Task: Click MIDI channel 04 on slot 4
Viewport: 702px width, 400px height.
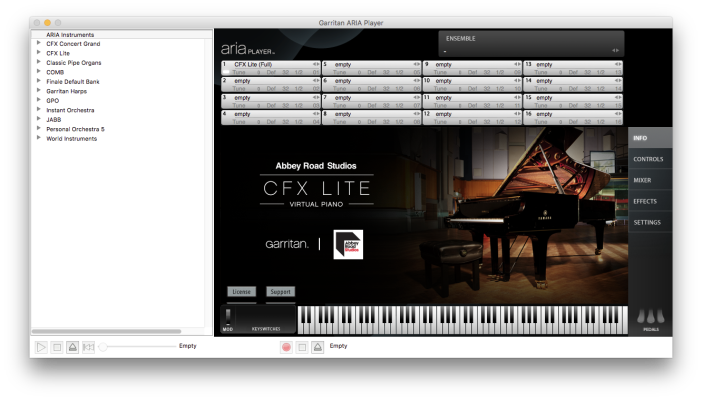Action: coord(316,122)
